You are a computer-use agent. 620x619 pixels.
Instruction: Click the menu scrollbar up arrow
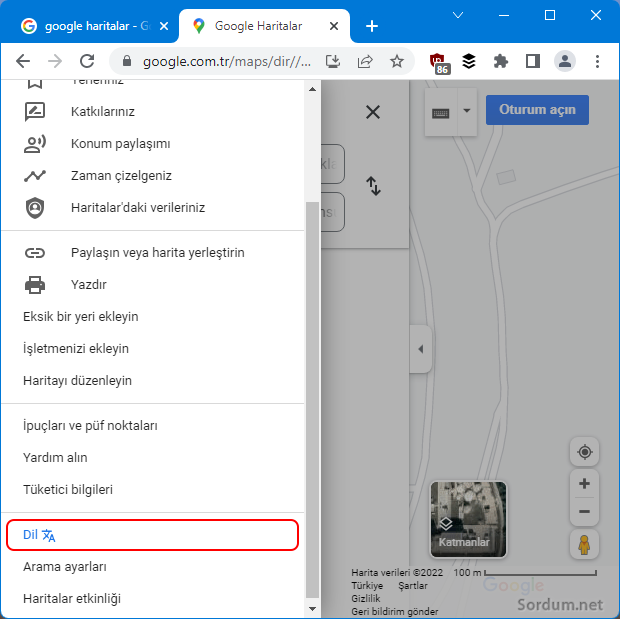[x=312, y=89]
